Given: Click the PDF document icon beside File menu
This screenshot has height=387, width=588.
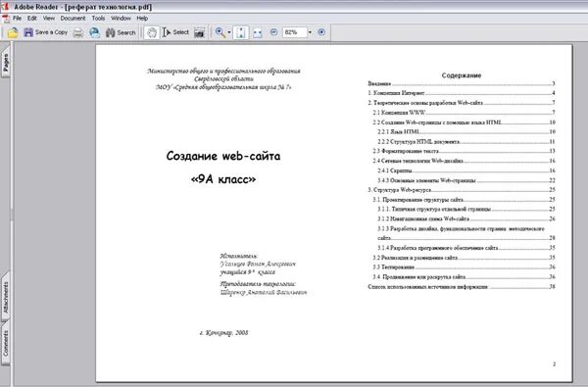Looking at the screenshot, I should (x=6, y=19).
